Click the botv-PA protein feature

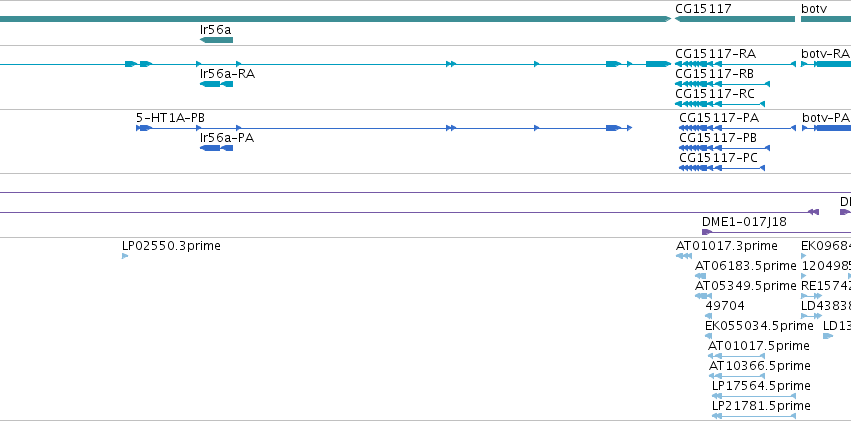tap(826, 128)
